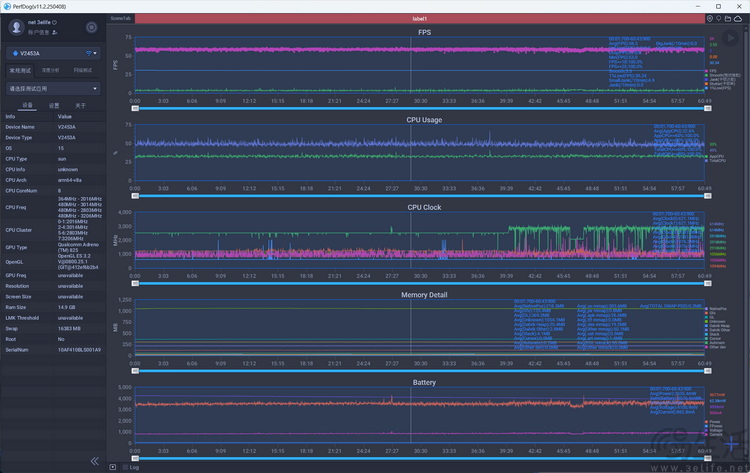Click the location pin marker icon

coord(710,18)
